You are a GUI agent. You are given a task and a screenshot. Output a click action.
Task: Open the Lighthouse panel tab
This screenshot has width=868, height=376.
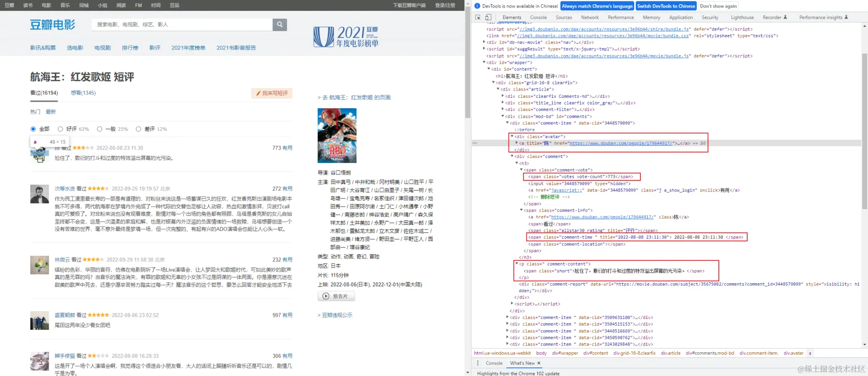742,17
